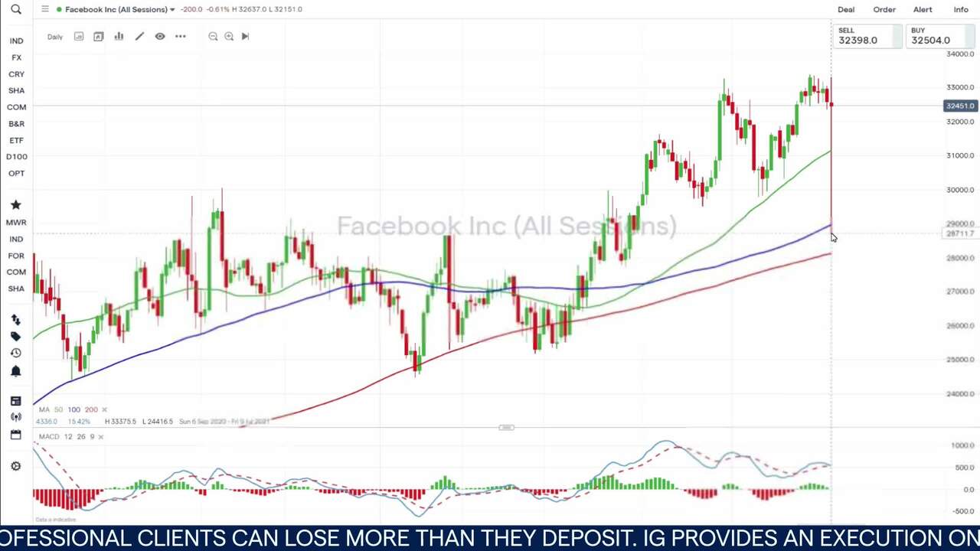
Task: Open the search magnifier icon
Action: (16, 9)
